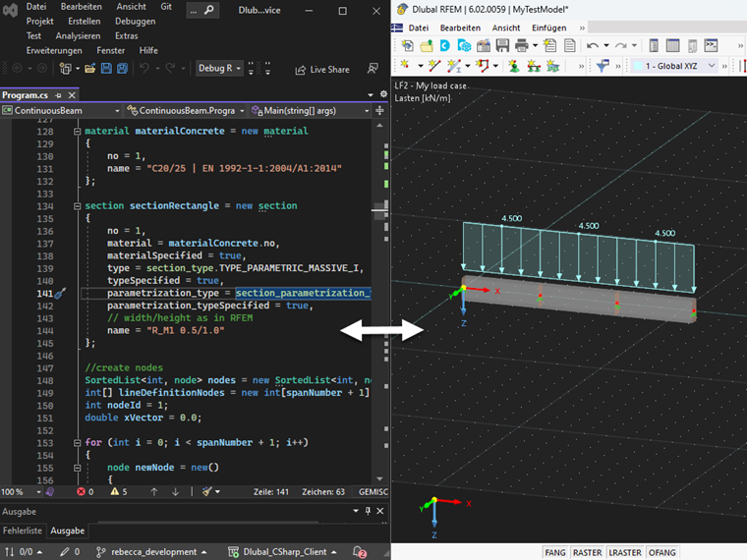Image resolution: width=747 pixels, height=560 pixels.
Task: Open the Einfügen menu in RFEM
Action: point(548,28)
